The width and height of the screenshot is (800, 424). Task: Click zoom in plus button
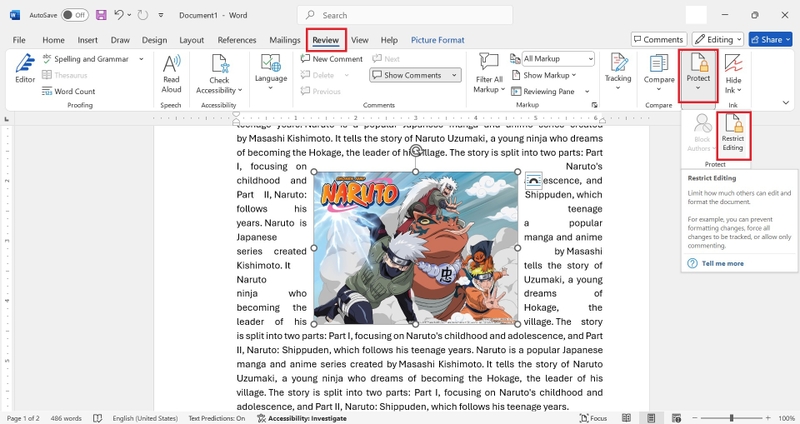pyautogui.click(x=767, y=418)
